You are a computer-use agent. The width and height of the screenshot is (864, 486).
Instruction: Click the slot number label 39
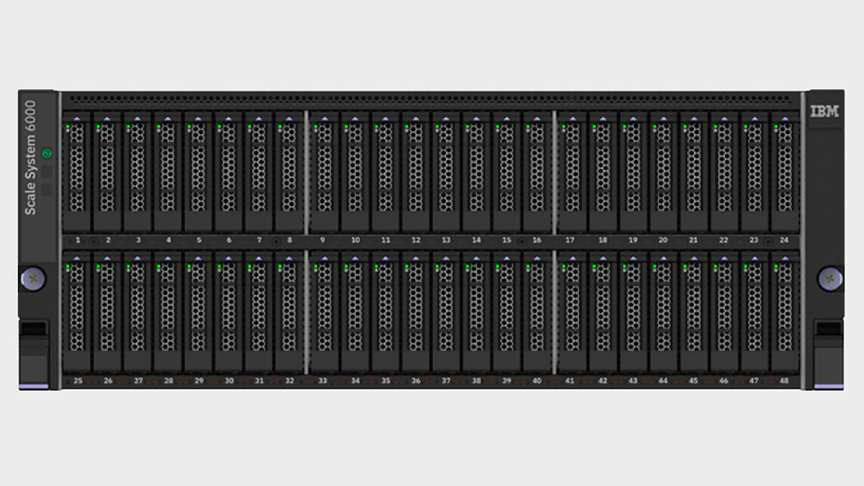pyautogui.click(x=506, y=381)
